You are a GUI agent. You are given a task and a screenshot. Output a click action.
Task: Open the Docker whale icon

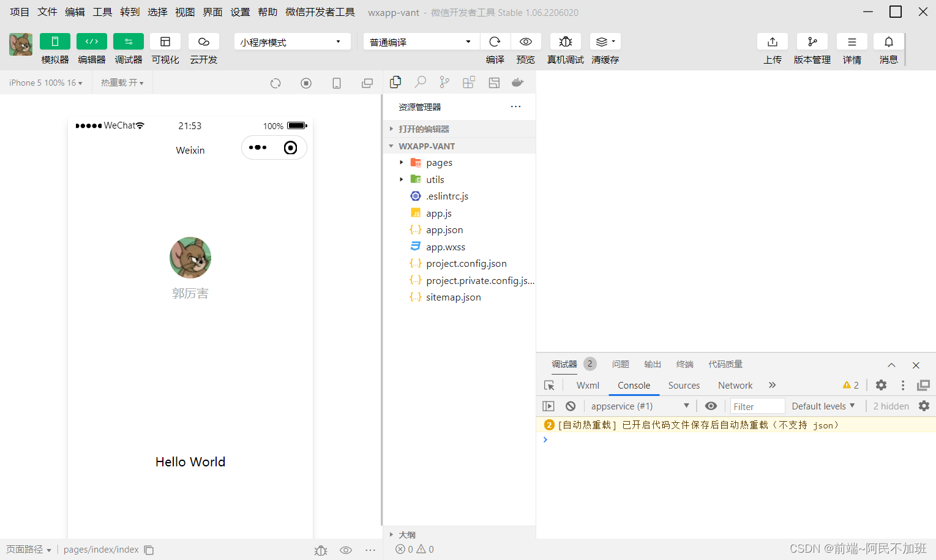coord(518,82)
